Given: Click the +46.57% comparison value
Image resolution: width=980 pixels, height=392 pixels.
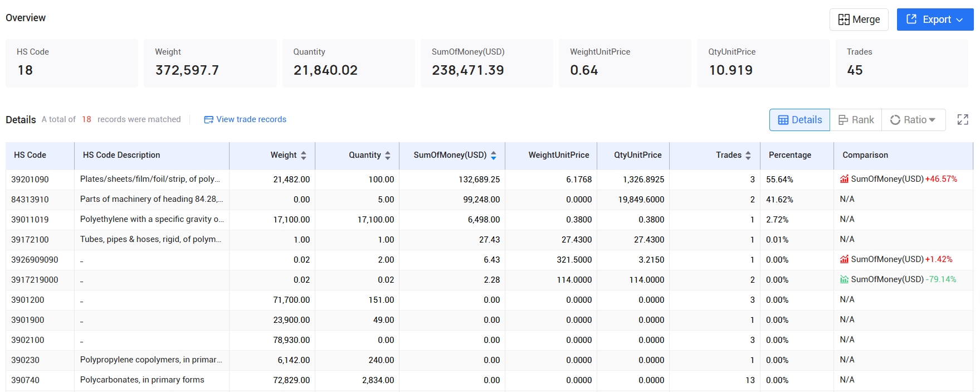Looking at the screenshot, I should 941,179.
